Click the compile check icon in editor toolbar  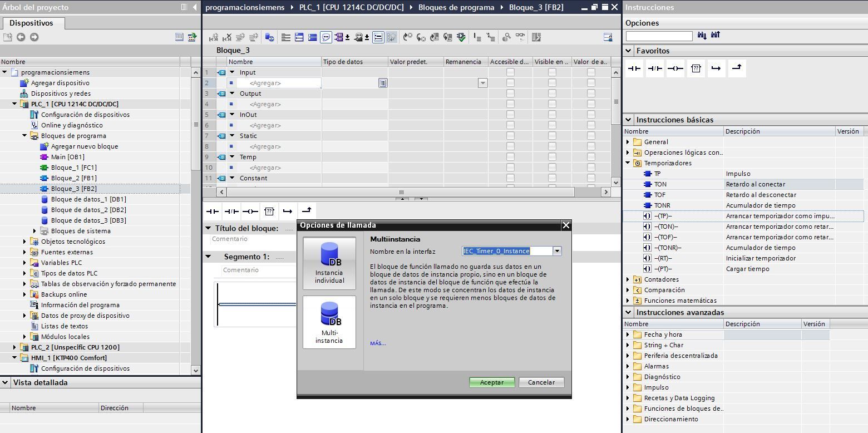click(x=461, y=37)
